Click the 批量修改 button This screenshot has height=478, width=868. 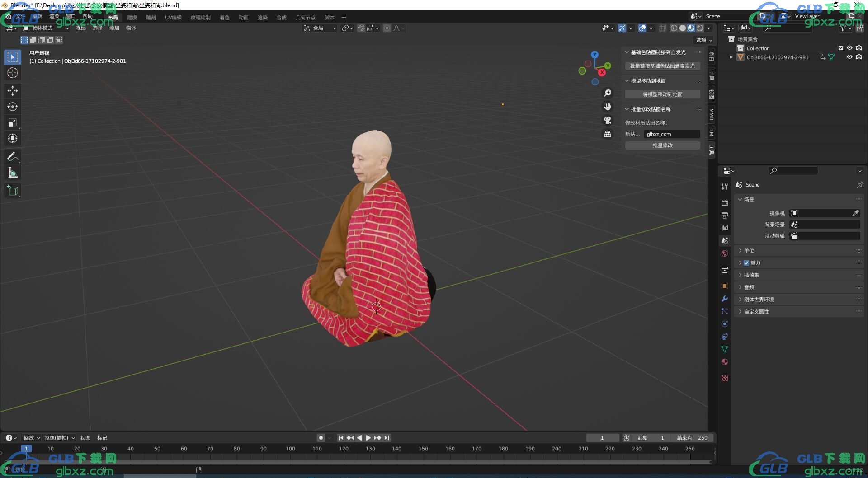(x=662, y=145)
